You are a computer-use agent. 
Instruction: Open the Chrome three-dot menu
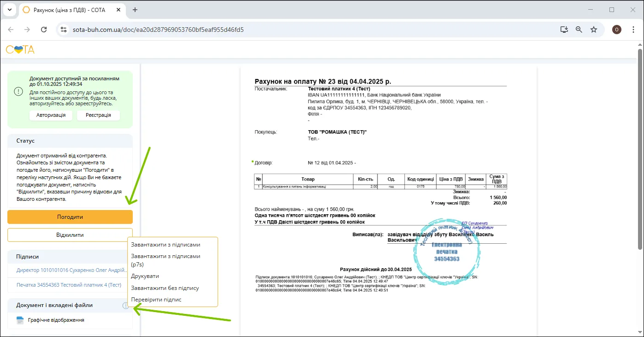point(632,30)
